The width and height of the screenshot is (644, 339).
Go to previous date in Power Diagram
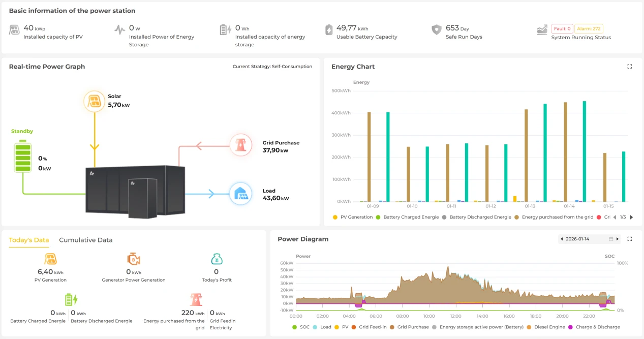coord(562,239)
